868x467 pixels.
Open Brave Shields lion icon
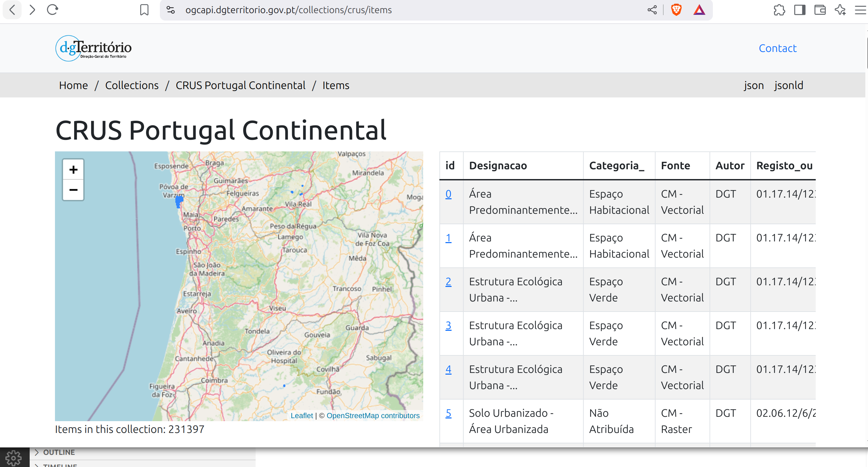tap(676, 10)
